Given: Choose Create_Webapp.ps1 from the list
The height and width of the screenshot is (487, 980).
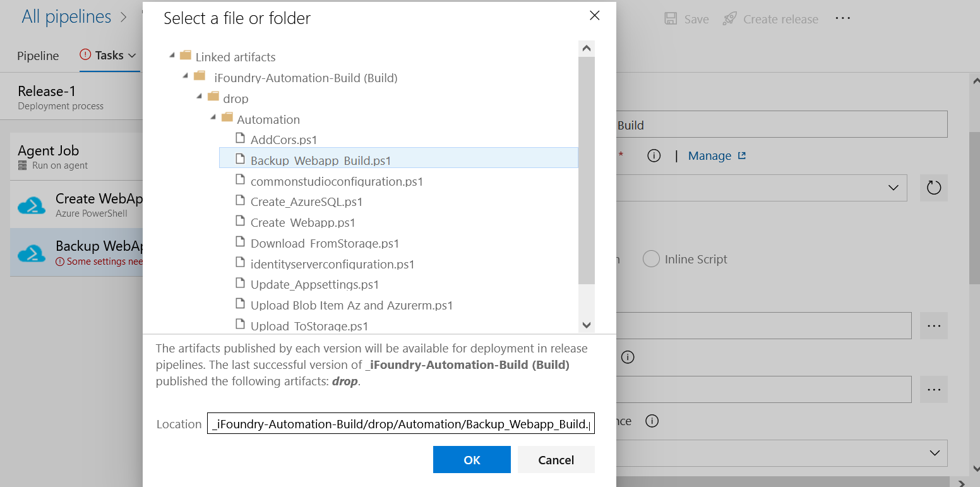Looking at the screenshot, I should 302,223.
